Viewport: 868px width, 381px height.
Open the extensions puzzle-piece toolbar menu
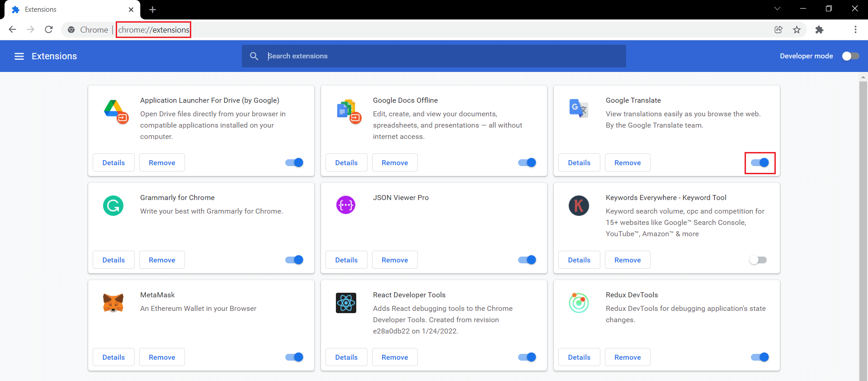tap(819, 29)
